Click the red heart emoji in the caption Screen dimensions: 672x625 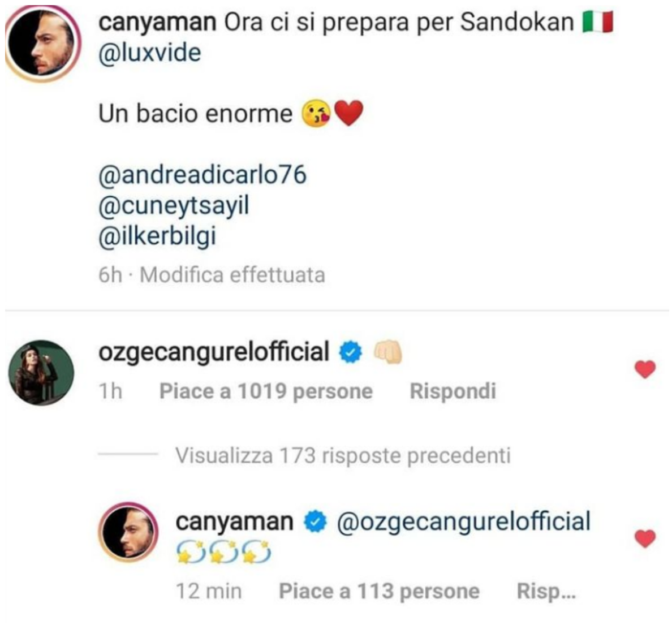348,114
